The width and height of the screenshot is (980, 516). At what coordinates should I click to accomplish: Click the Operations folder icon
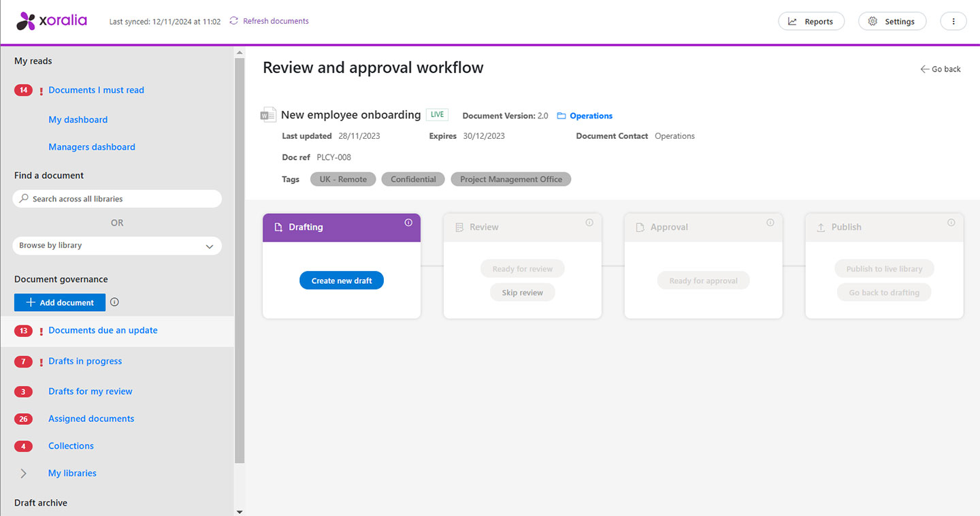561,116
